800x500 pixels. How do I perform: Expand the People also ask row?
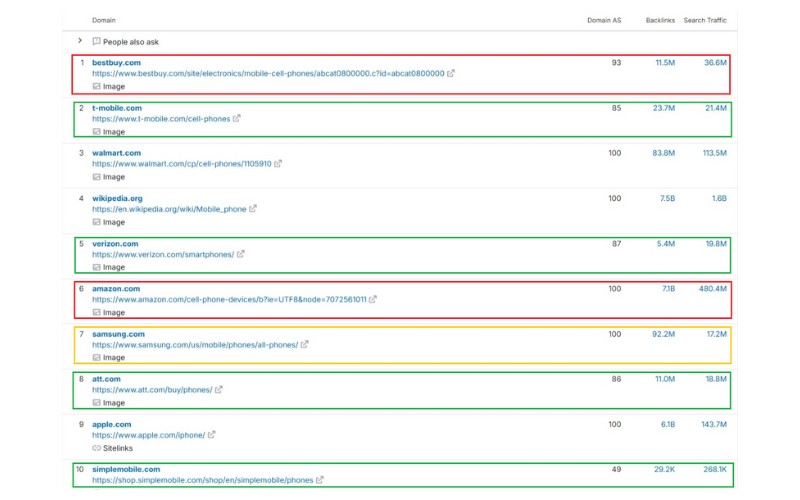tap(80, 40)
